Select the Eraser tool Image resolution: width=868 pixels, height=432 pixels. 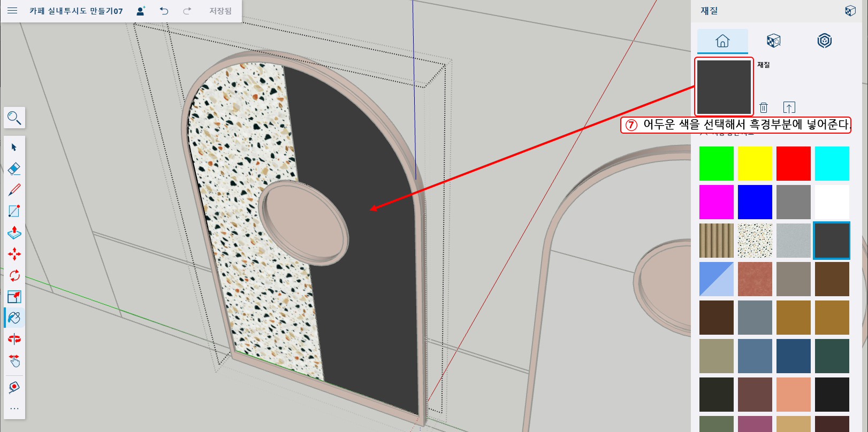(14, 168)
